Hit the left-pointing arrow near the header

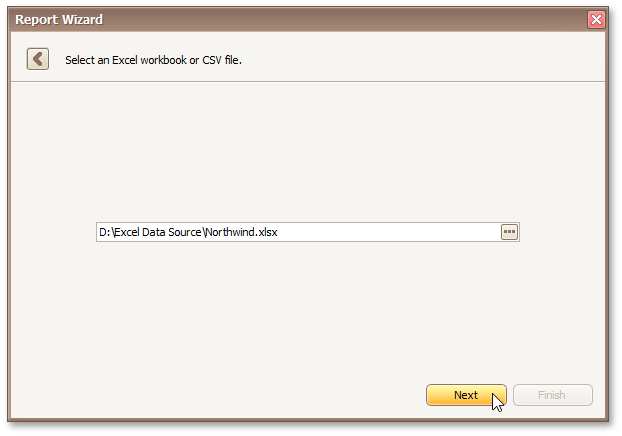[38, 59]
